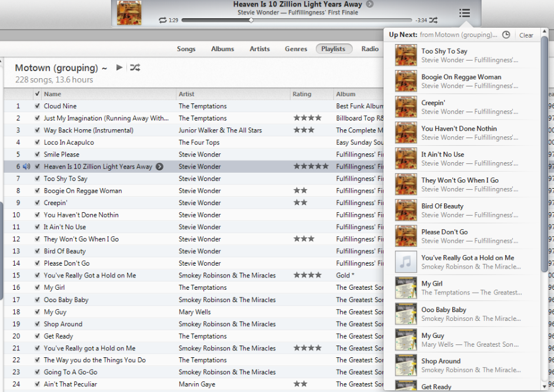This screenshot has width=554, height=392.
Task: Click arrow next to Heaven Is 10 Zillion title
Action: pyautogui.click(x=369, y=4)
